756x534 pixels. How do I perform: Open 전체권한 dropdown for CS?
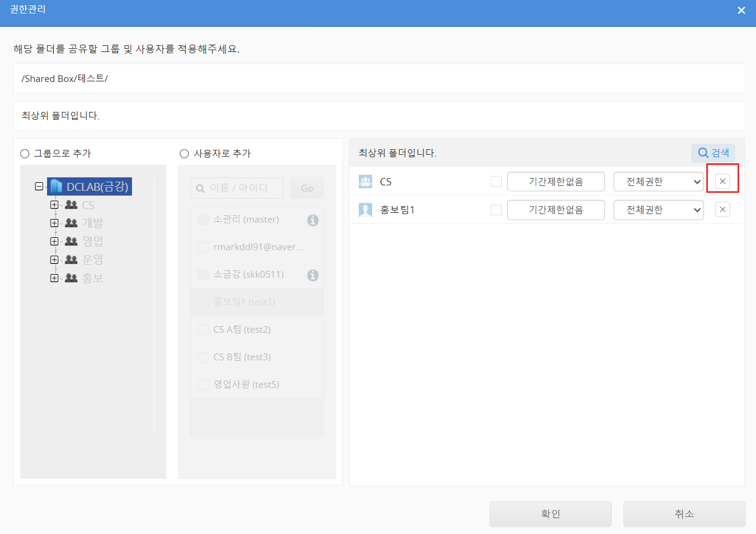658,182
